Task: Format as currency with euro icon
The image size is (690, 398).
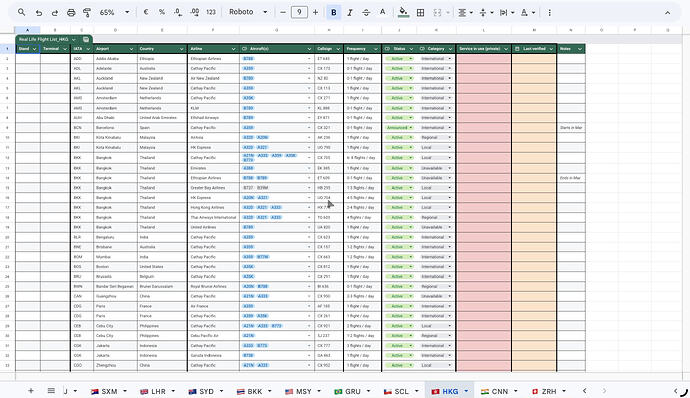Action: 146,12
